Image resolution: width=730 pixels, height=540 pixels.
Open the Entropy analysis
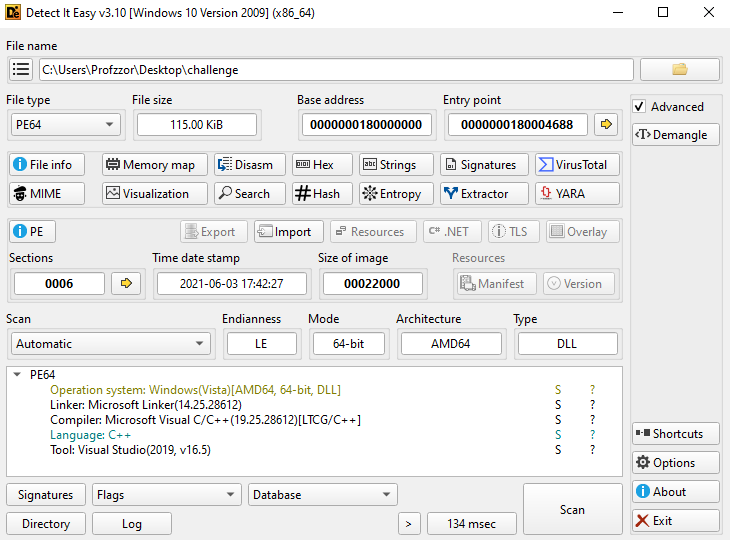coord(396,194)
